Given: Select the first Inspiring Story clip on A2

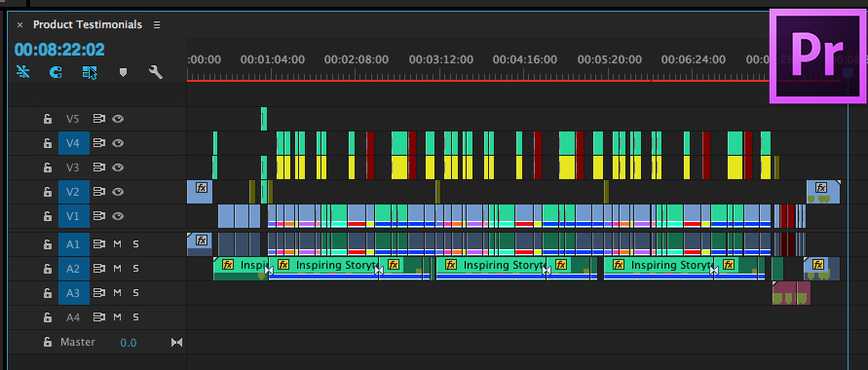Looking at the screenshot, I should coord(241,269).
